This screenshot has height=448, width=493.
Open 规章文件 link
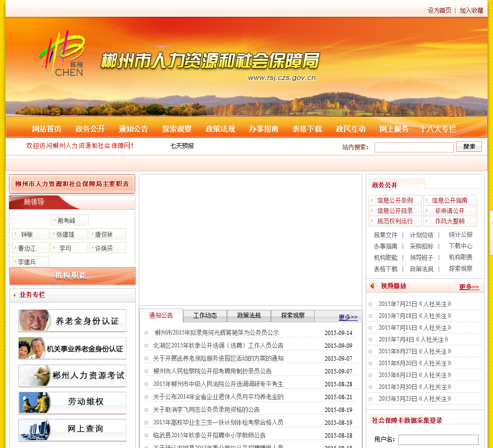[x=385, y=235]
